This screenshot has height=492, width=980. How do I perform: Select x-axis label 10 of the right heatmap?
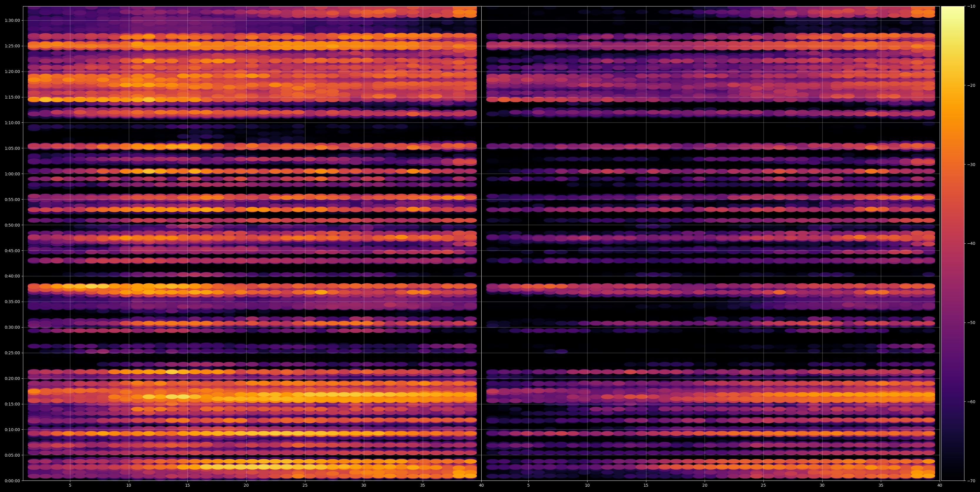pyautogui.click(x=588, y=486)
